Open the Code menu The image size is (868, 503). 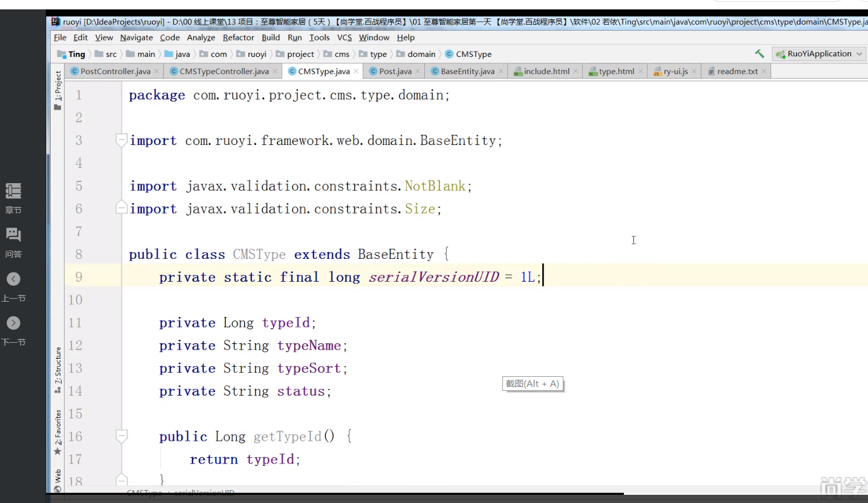coord(170,38)
